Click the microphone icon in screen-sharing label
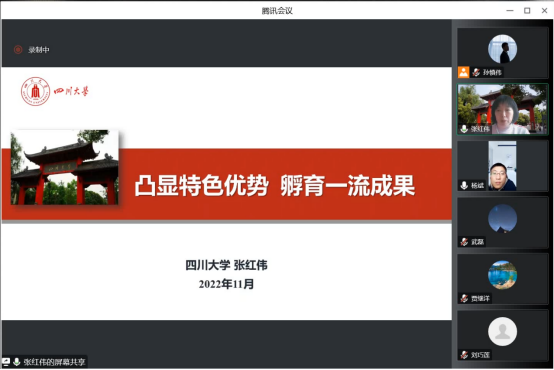554x370 pixels. [x=16, y=362]
